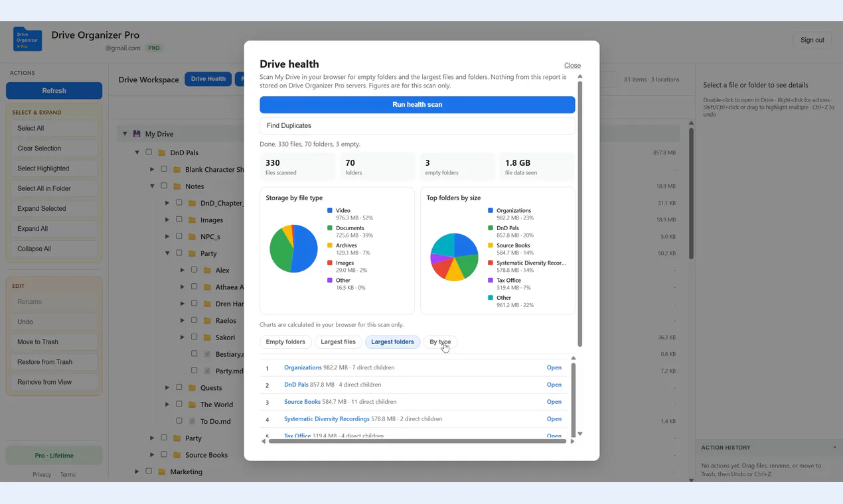Click the Move to Trash button
The width and height of the screenshot is (843, 504).
[54, 342]
